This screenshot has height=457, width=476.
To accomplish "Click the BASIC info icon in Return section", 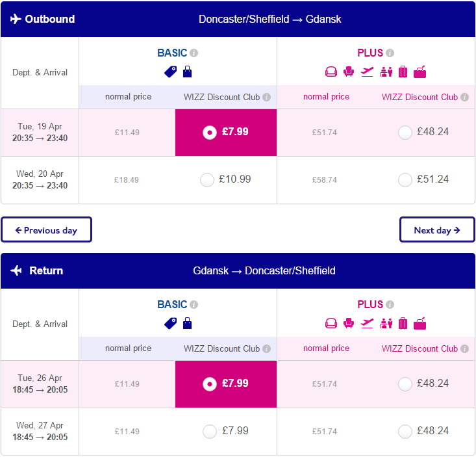I will point(194,304).
